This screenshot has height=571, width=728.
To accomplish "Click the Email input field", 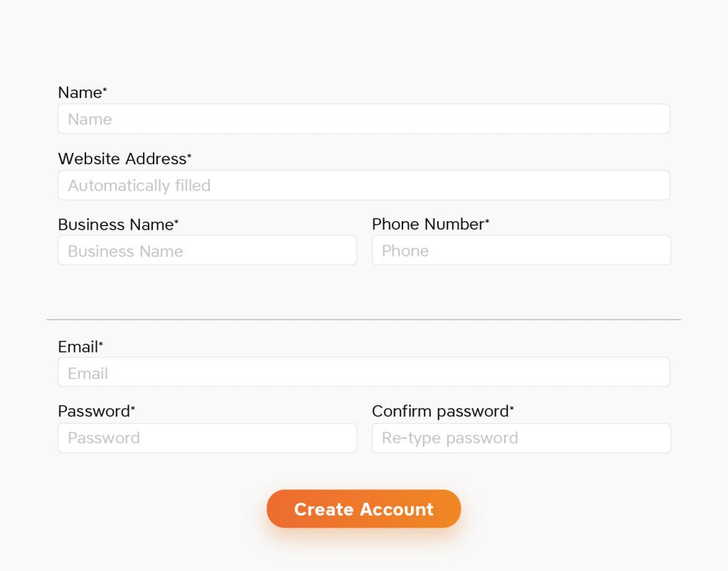I will 364,372.
